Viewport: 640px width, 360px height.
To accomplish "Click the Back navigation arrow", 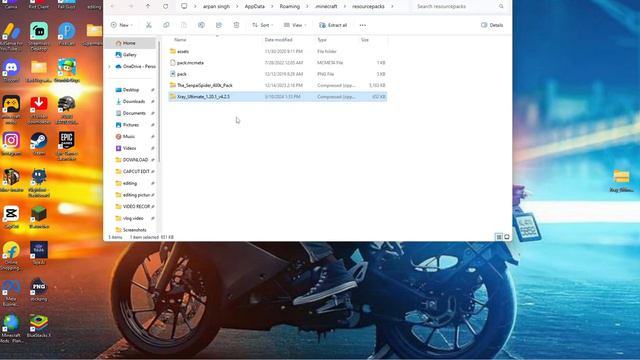I will (113, 7).
